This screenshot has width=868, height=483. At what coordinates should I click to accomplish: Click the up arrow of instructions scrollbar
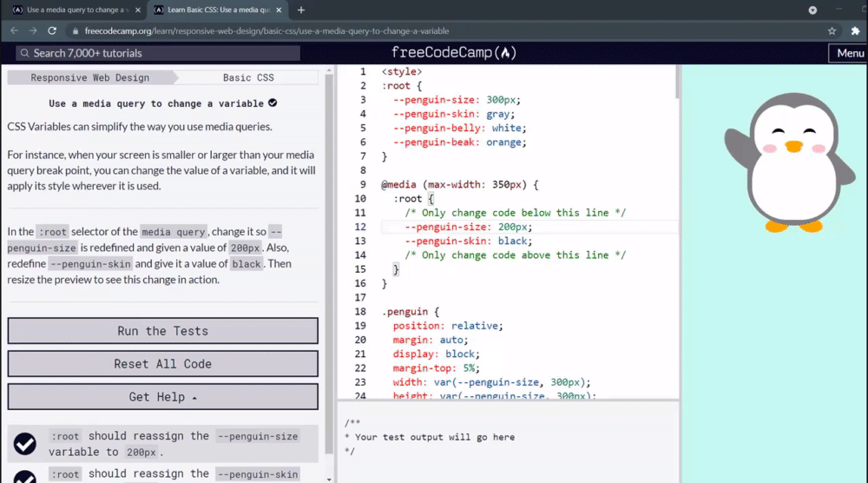tap(329, 70)
